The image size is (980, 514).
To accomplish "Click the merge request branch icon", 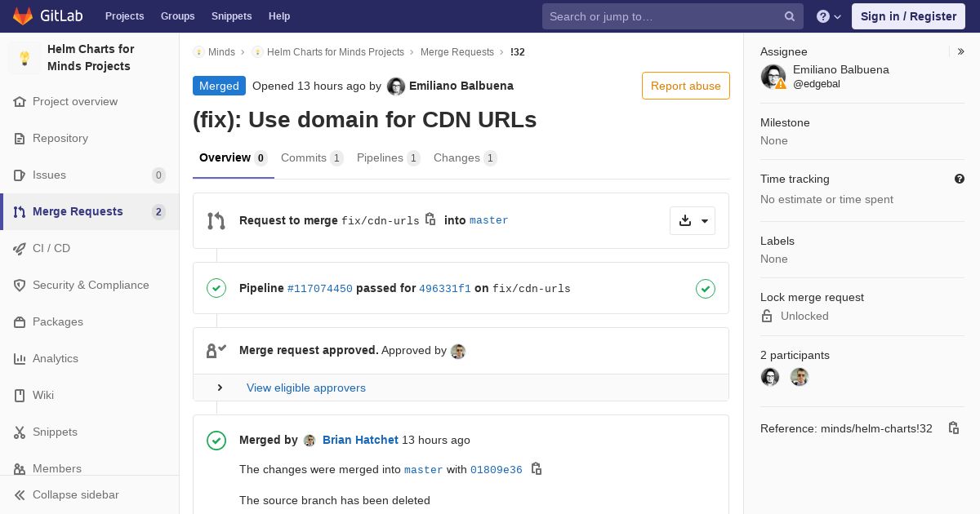I will tap(216, 220).
